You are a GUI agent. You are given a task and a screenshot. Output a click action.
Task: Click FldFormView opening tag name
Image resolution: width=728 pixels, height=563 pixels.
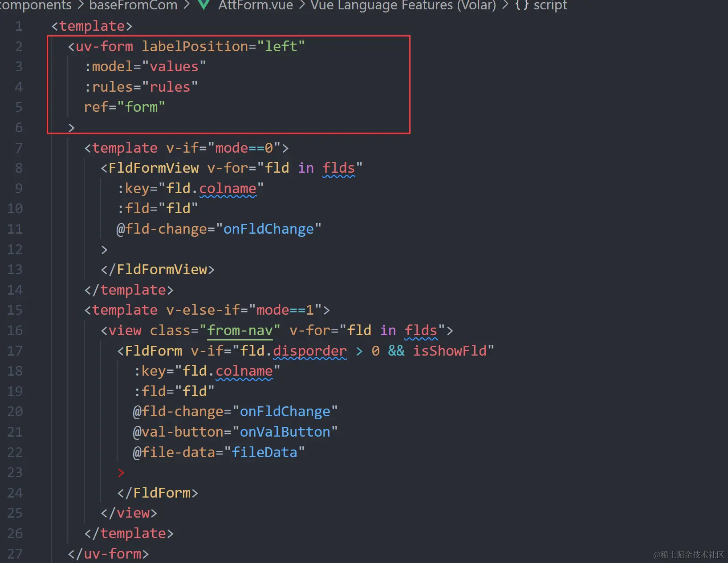[x=154, y=168]
